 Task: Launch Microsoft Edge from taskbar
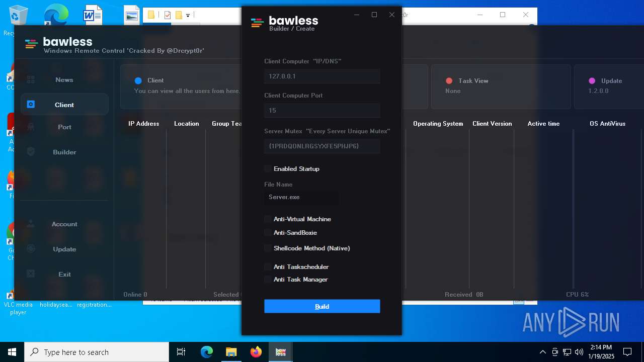click(207, 352)
